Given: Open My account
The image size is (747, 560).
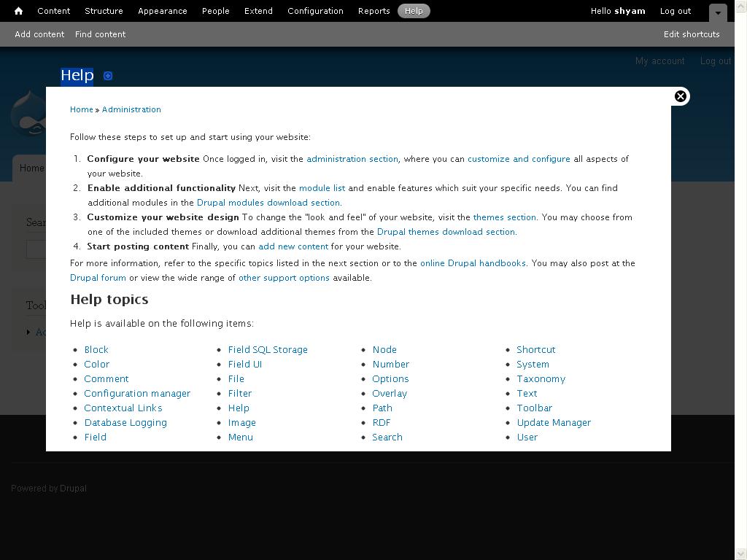Looking at the screenshot, I should tap(659, 61).
